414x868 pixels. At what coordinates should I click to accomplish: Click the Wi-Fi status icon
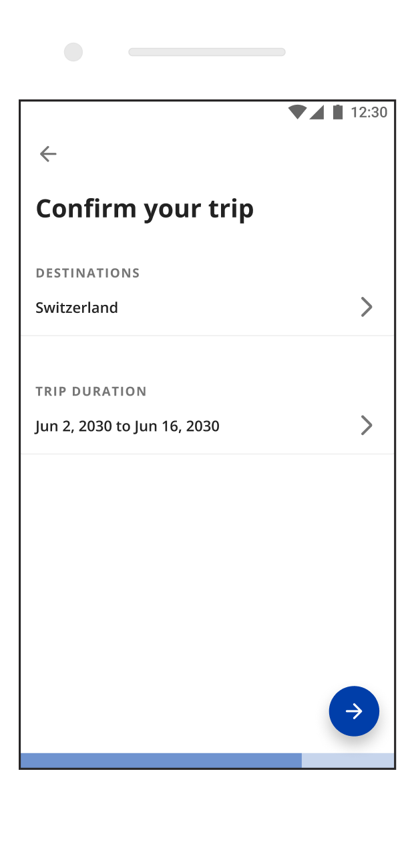tap(297, 112)
